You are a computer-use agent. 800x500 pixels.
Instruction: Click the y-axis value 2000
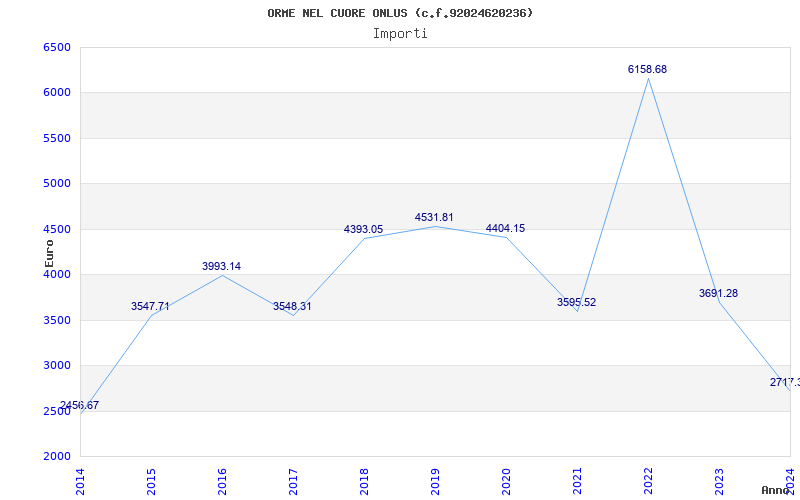pos(57,457)
